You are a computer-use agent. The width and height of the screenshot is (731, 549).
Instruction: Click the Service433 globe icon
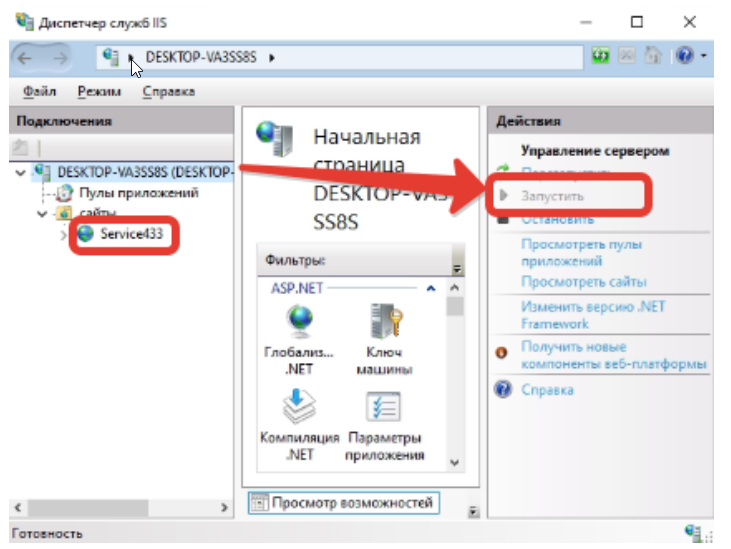click(x=86, y=233)
